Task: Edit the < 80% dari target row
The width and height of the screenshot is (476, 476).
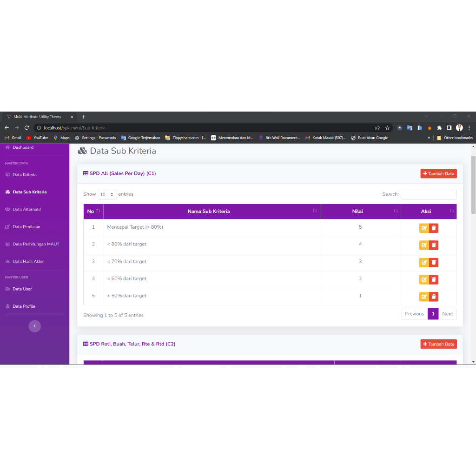Action: (x=424, y=245)
